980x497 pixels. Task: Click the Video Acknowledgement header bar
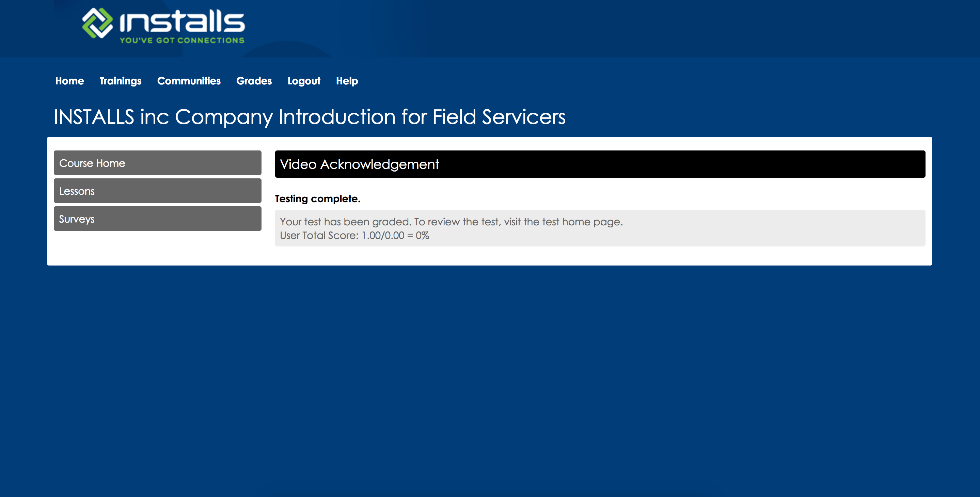(x=600, y=164)
